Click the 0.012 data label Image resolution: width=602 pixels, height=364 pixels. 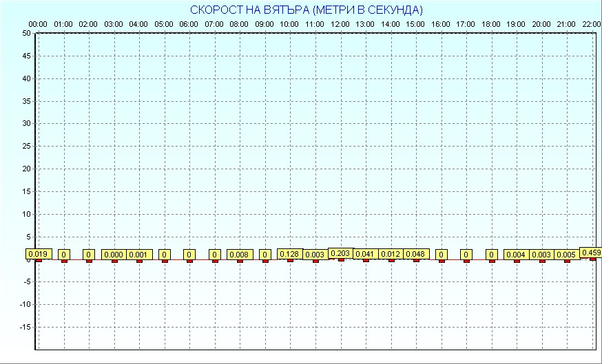click(391, 254)
